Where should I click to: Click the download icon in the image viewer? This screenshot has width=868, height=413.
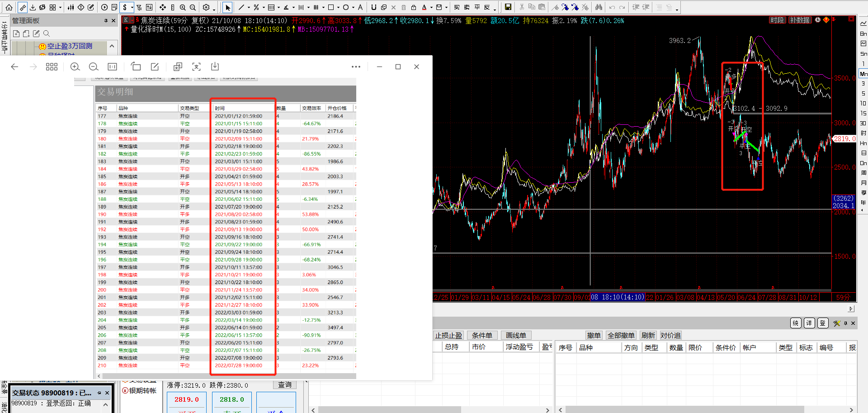215,67
